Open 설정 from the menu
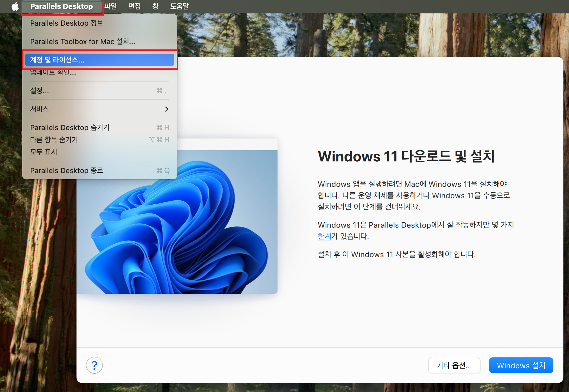The height and width of the screenshot is (392, 569). click(40, 90)
